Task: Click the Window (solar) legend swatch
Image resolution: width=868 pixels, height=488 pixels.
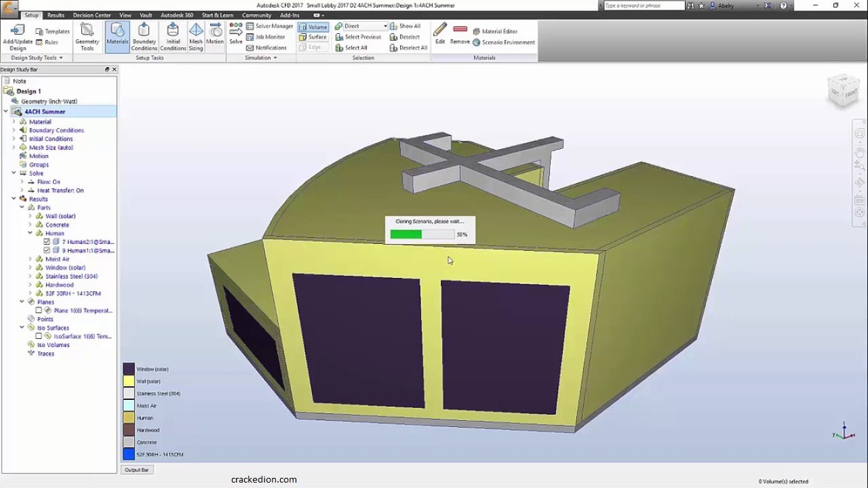Action: (x=129, y=369)
